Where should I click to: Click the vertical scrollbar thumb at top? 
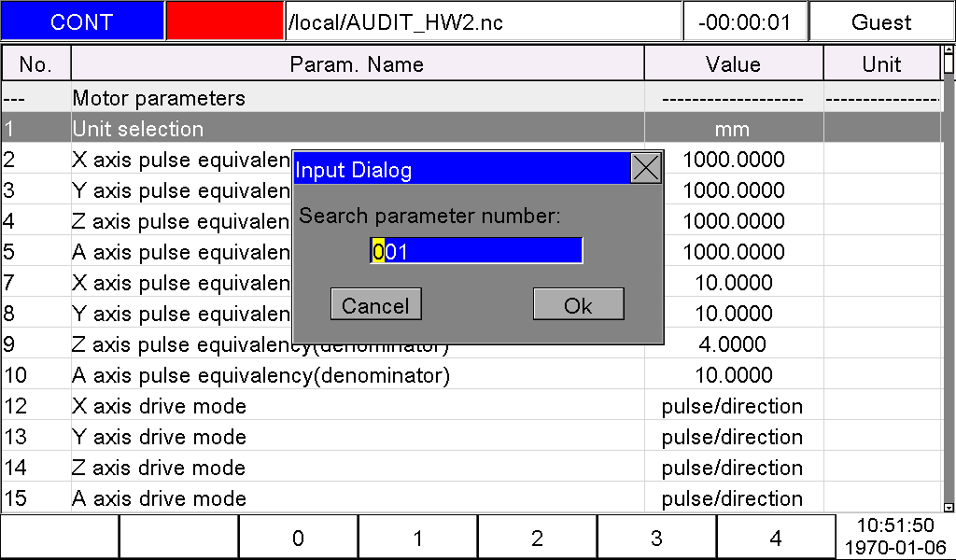[949, 63]
